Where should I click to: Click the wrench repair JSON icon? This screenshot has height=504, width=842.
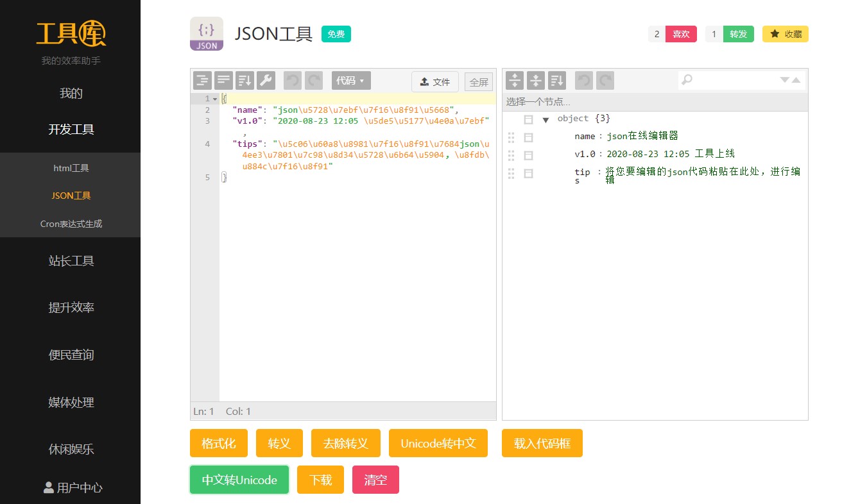pyautogui.click(x=266, y=81)
